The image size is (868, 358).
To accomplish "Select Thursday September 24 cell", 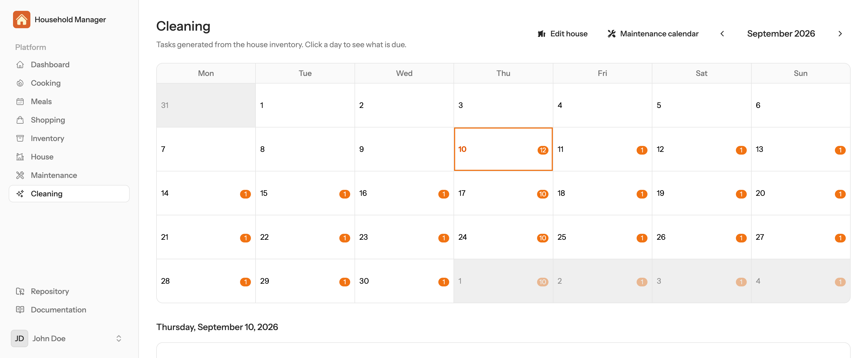I will [503, 237].
